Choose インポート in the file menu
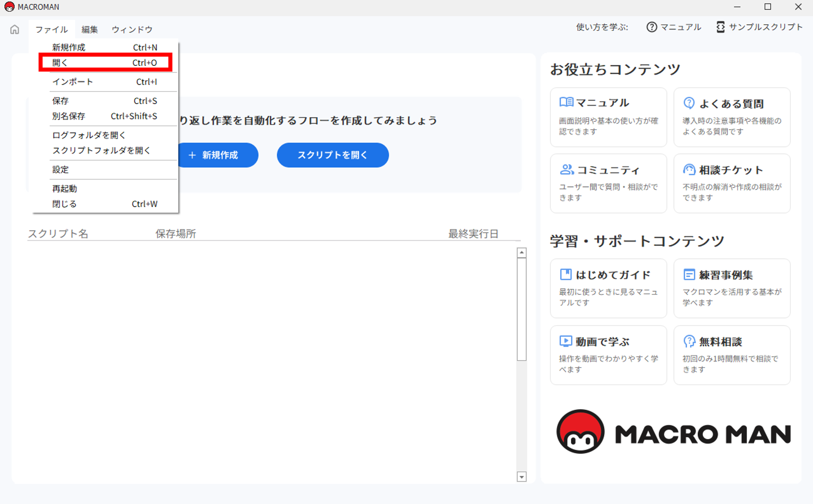The height and width of the screenshot is (504, 813). (x=105, y=82)
